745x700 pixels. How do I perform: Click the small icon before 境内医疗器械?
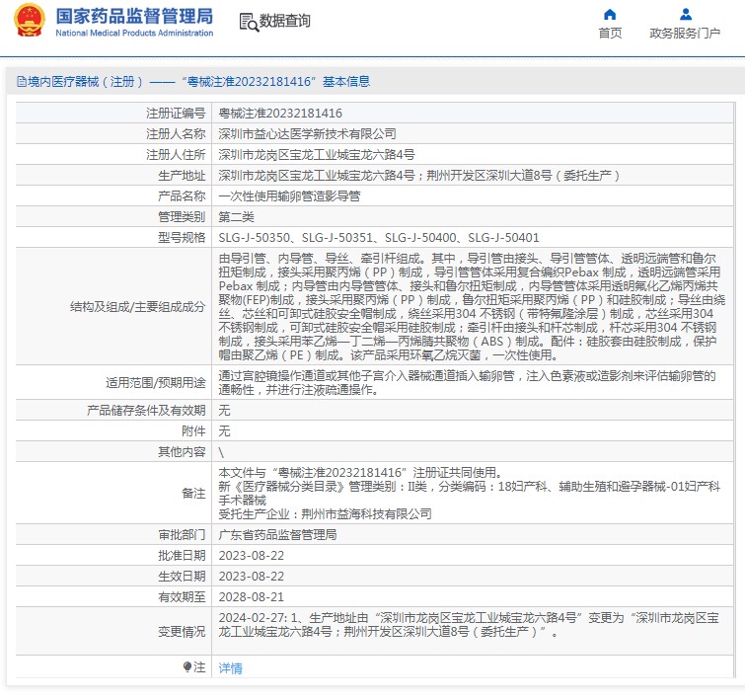coord(21,82)
